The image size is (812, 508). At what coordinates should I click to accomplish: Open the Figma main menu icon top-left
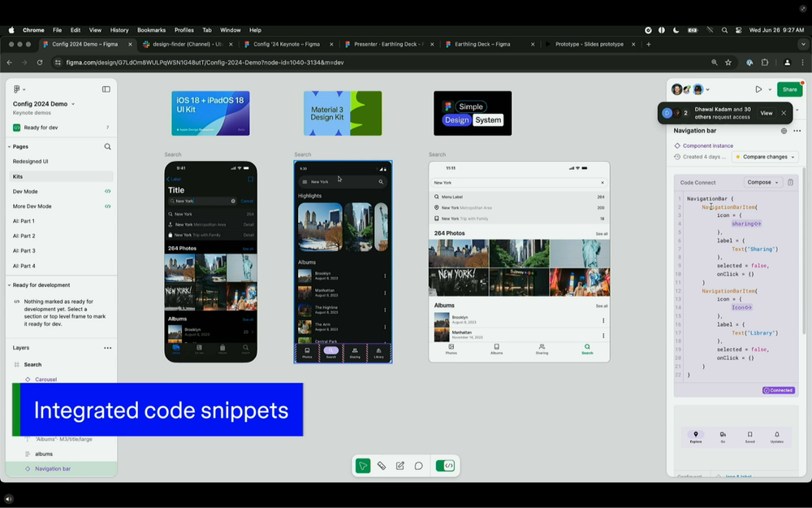[16, 89]
